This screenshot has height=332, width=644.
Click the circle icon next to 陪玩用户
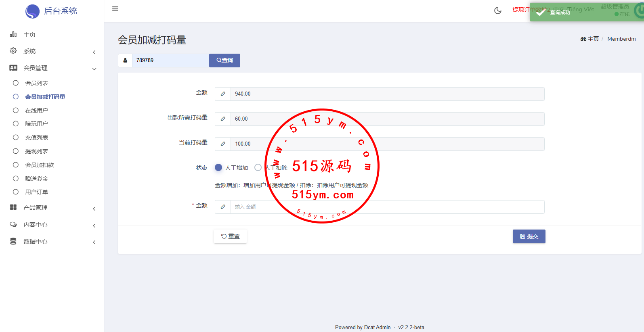[16, 123]
